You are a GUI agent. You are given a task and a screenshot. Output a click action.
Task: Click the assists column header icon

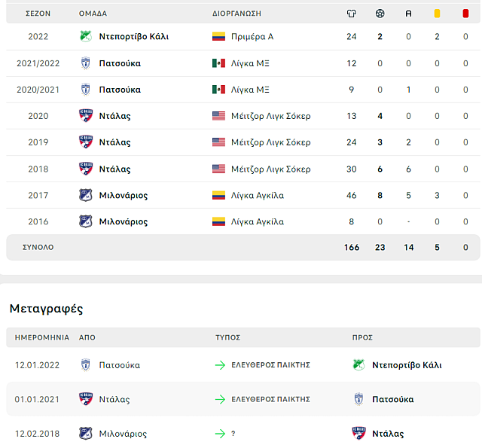(408, 14)
